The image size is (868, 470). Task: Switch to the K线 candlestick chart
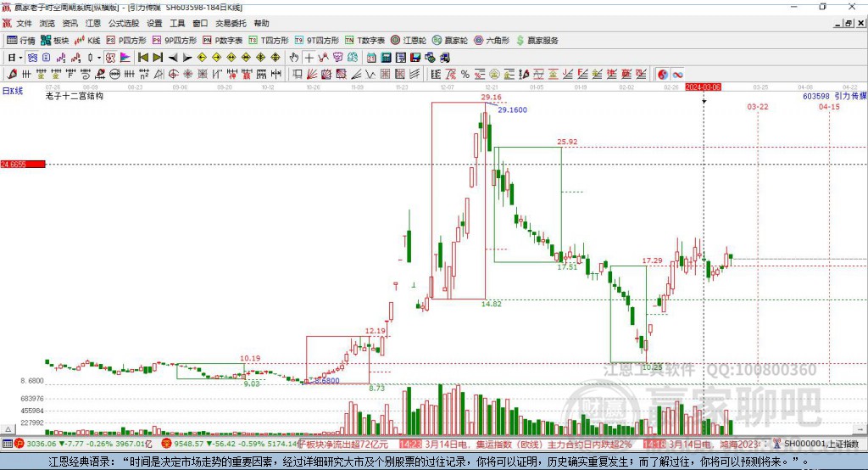[x=87, y=41]
